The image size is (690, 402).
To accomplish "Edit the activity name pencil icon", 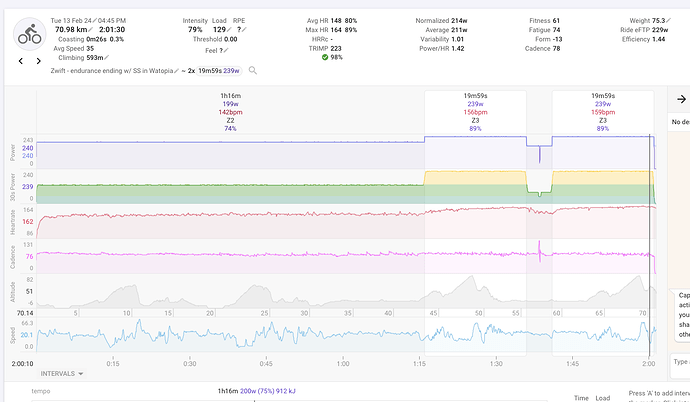I will tap(176, 70).
